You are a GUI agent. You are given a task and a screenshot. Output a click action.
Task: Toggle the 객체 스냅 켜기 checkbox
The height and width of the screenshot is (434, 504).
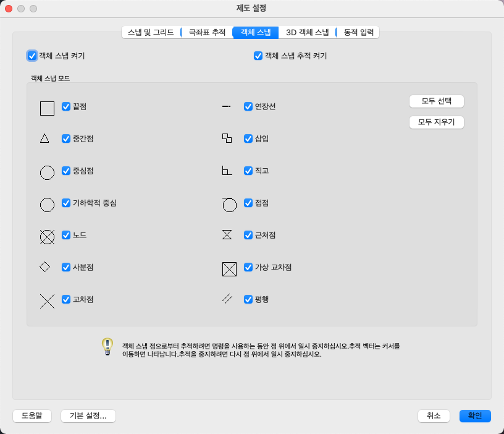tap(32, 56)
